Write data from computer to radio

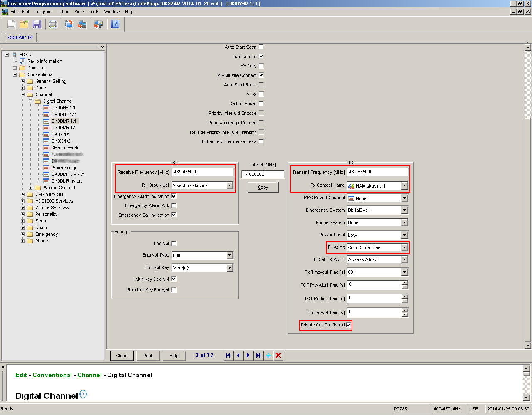82,24
